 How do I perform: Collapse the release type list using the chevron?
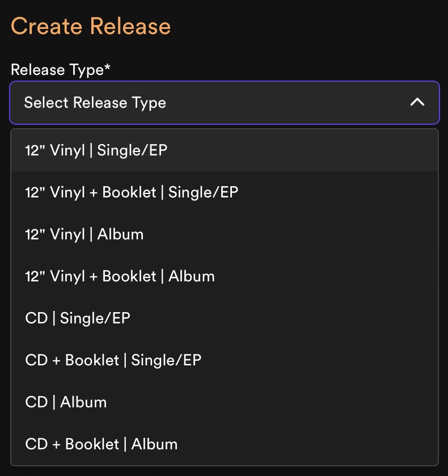coord(418,103)
